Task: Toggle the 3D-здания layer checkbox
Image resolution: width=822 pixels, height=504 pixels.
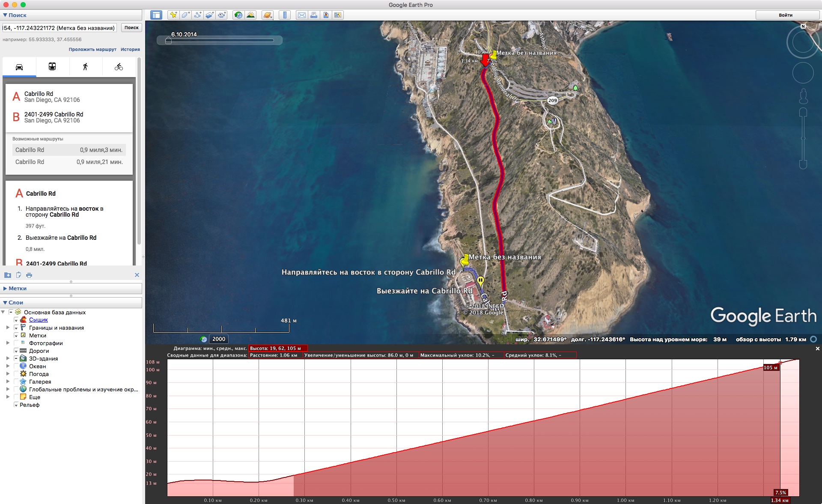Action: point(16,358)
